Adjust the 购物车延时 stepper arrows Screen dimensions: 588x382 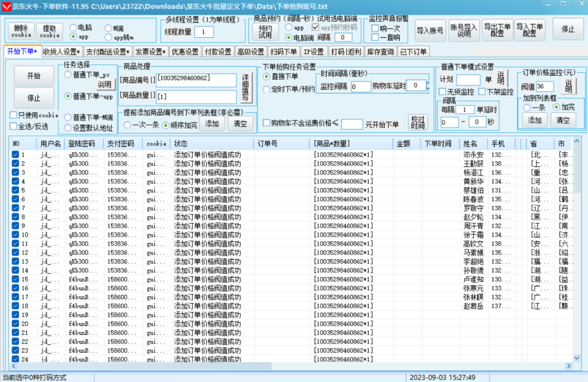[x=428, y=86]
